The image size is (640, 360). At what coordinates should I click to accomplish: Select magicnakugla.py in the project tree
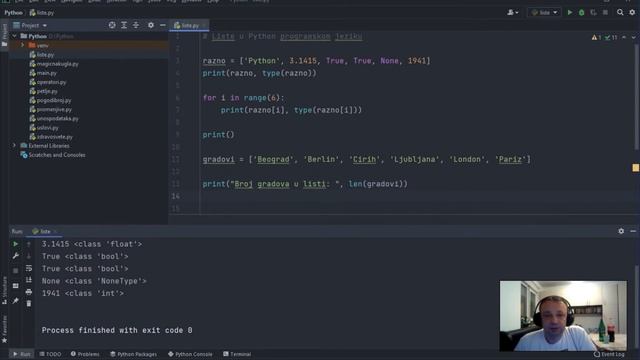click(x=54, y=64)
